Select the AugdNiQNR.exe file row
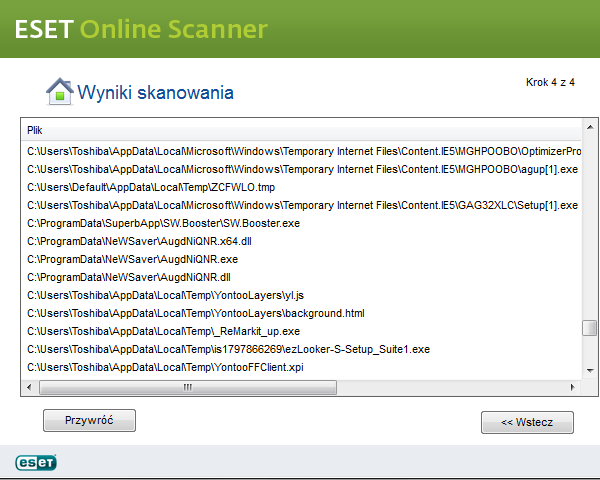 302,260
